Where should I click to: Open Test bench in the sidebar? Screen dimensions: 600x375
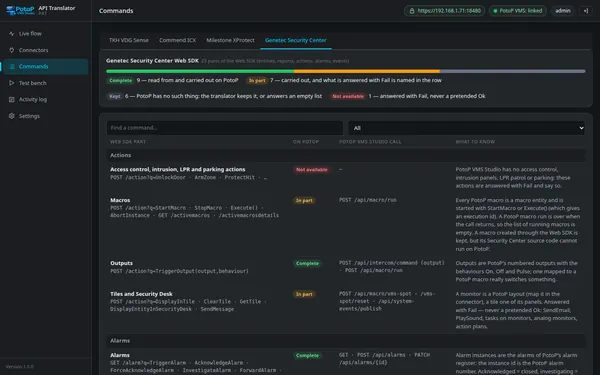46,83
